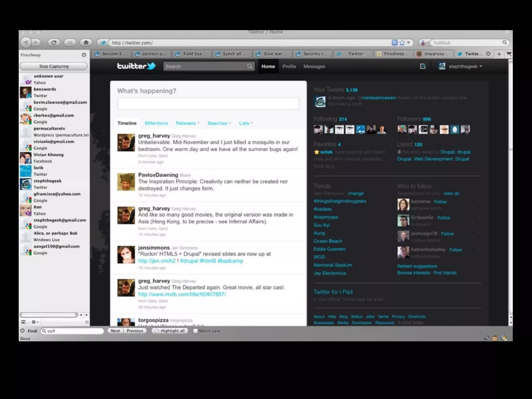Click the Reload page toolbar icon
The image size is (532, 399).
(54, 42)
